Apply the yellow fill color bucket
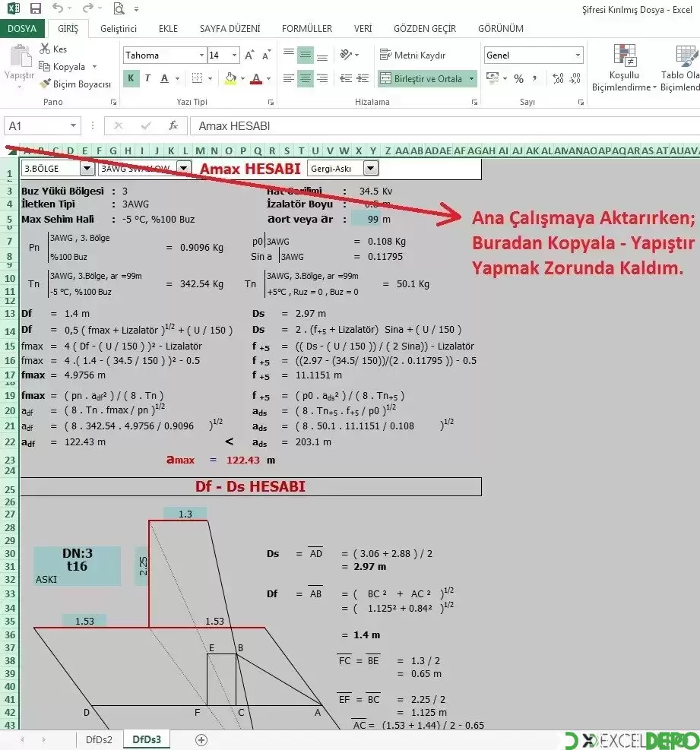 click(x=230, y=78)
